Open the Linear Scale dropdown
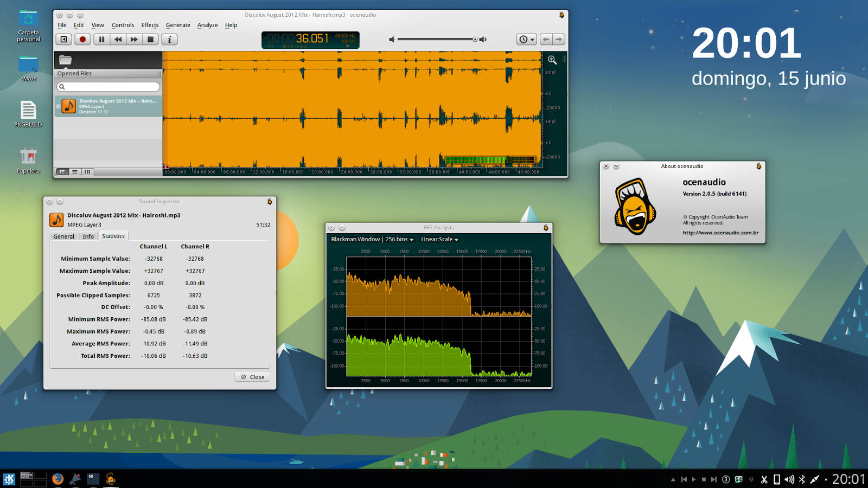The height and width of the screenshot is (488, 868). 439,239
